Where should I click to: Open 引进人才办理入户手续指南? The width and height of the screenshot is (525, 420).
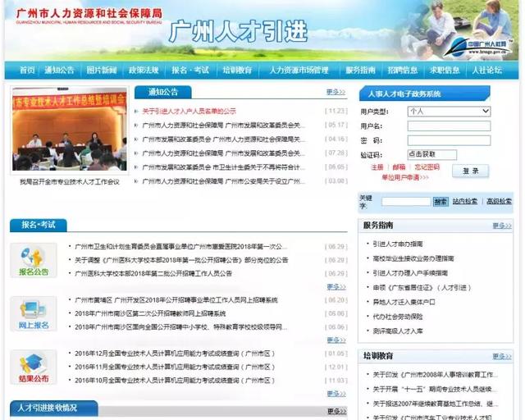click(x=410, y=273)
